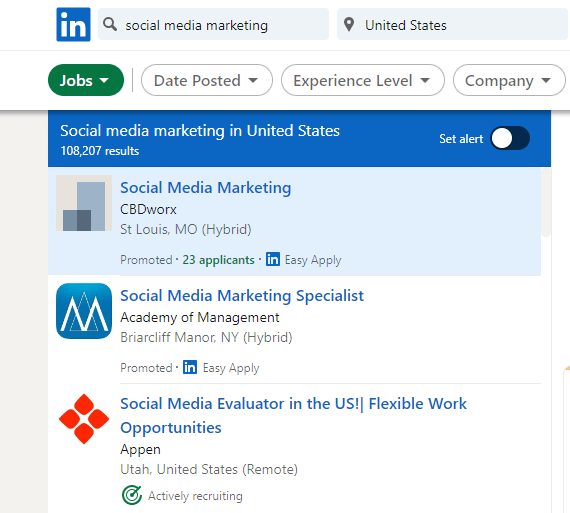
Task: Open the Company filter dropdown
Action: 509,80
